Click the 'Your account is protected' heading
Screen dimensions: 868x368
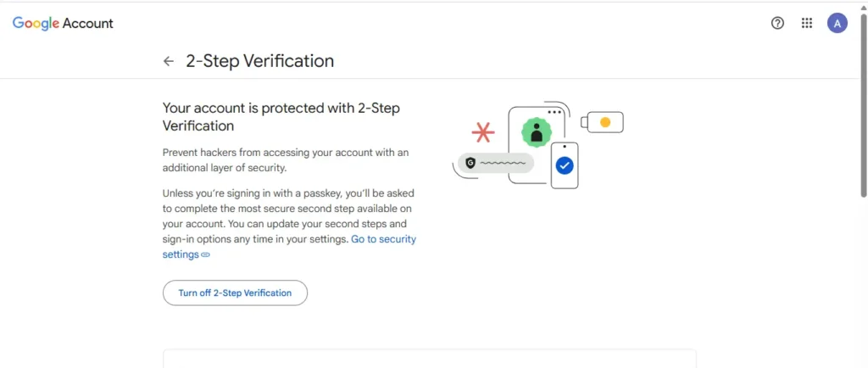click(281, 117)
